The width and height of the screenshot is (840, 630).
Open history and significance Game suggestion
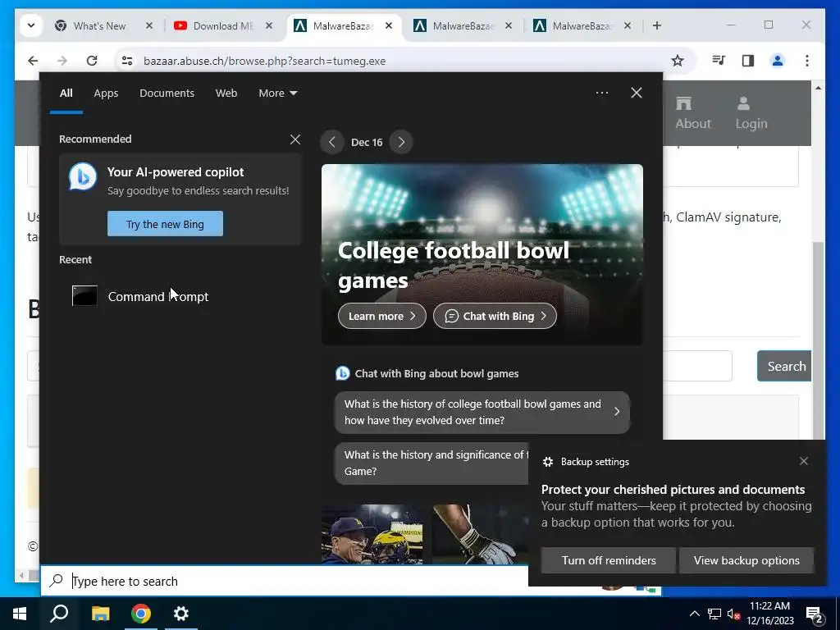pos(431,463)
